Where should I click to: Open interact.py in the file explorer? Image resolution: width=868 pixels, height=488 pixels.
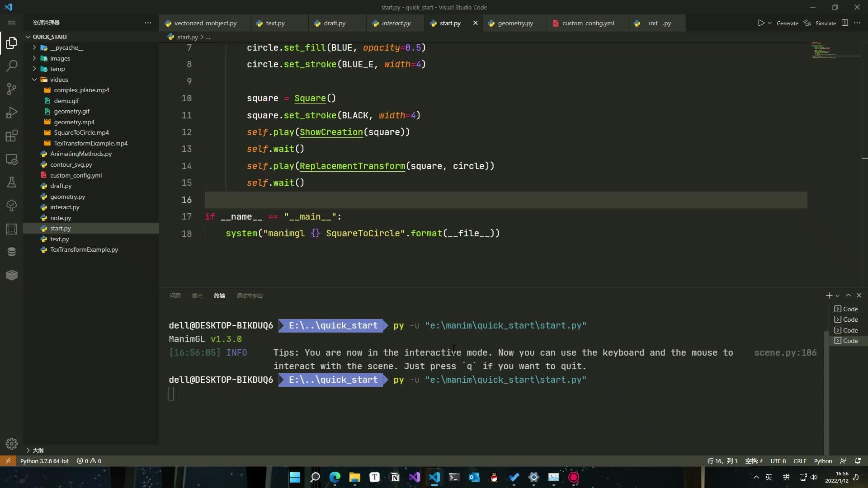point(65,207)
